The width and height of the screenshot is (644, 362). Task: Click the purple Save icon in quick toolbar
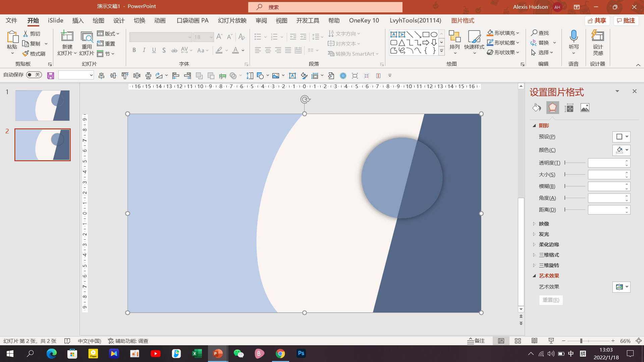(51, 76)
